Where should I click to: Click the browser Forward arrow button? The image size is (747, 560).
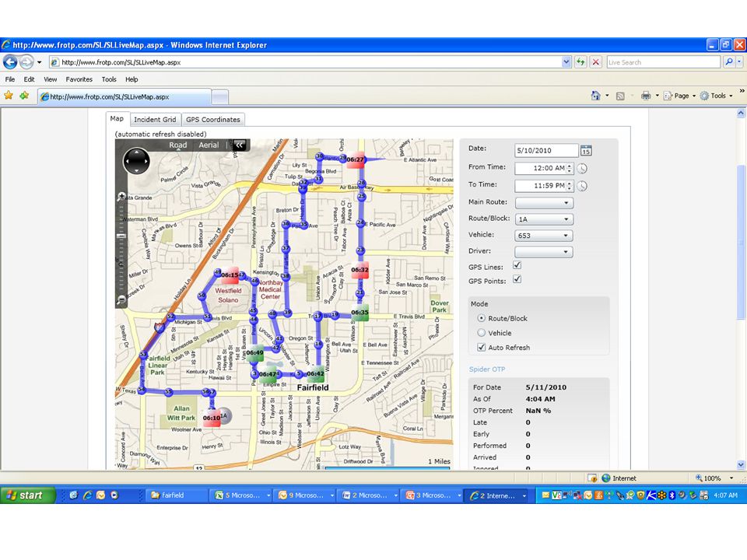pyautogui.click(x=27, y=62)
